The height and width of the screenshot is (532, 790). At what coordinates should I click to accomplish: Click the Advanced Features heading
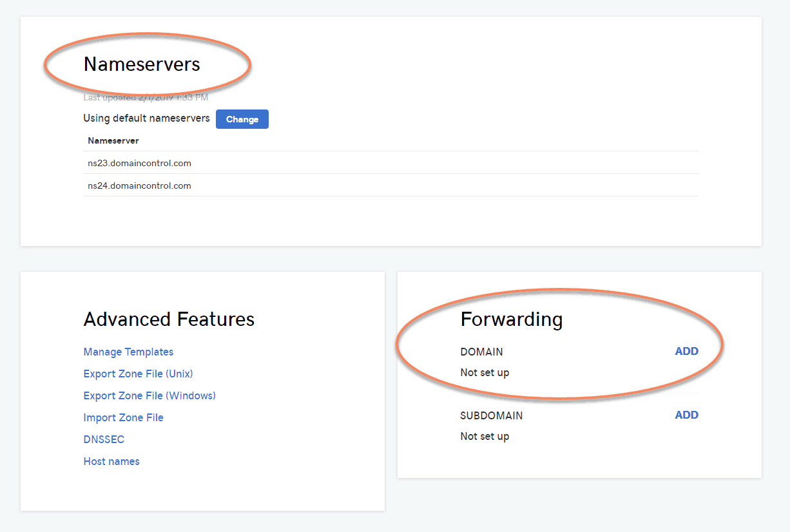click(169, 319)
